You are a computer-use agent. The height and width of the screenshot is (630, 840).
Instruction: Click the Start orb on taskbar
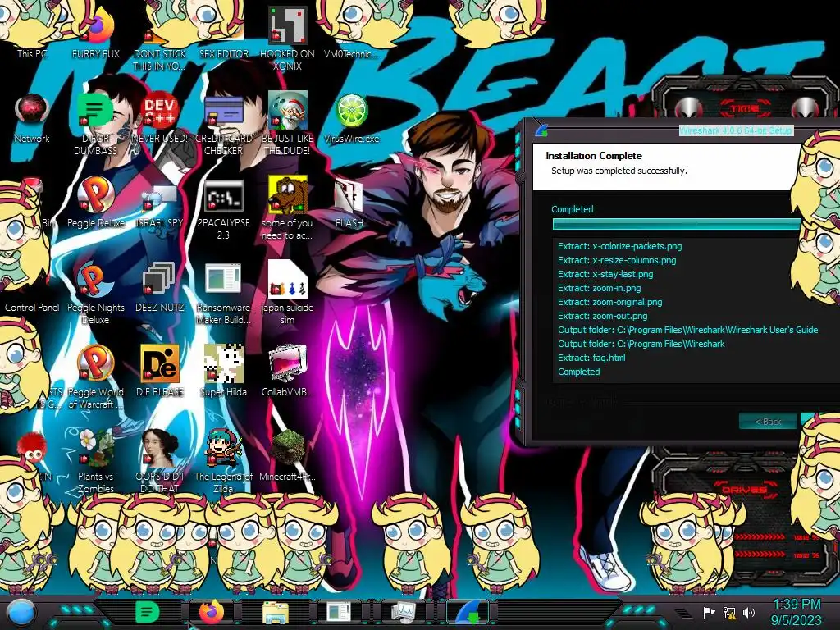point(22,612)
